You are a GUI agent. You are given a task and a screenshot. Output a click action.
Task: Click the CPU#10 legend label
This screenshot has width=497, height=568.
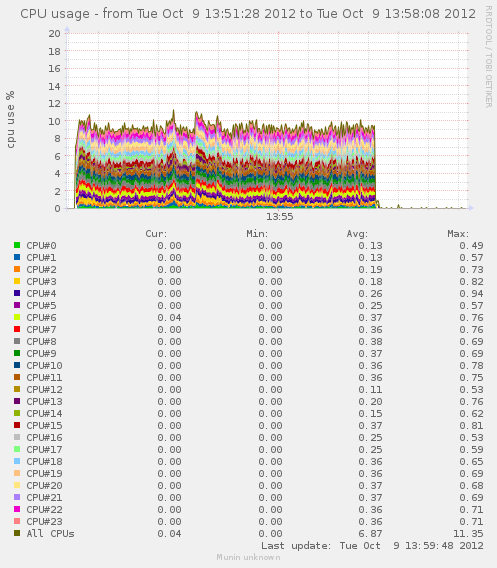click(44, 366)
